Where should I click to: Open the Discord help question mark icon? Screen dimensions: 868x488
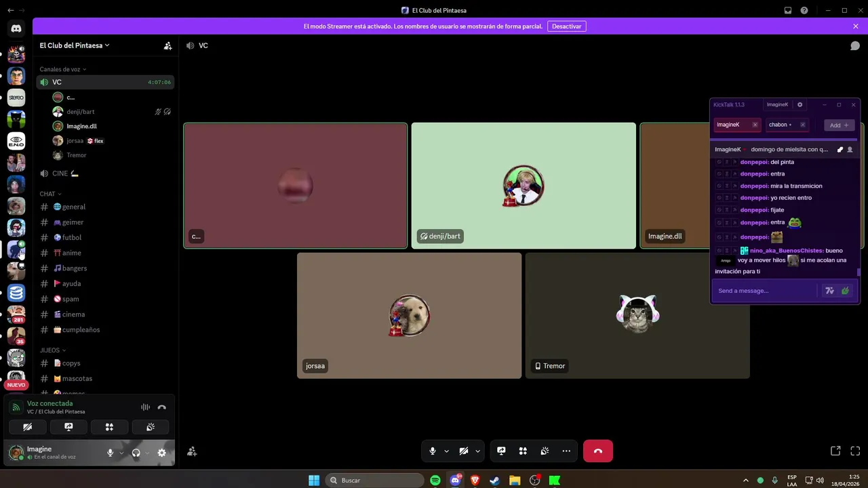point(804,10)
